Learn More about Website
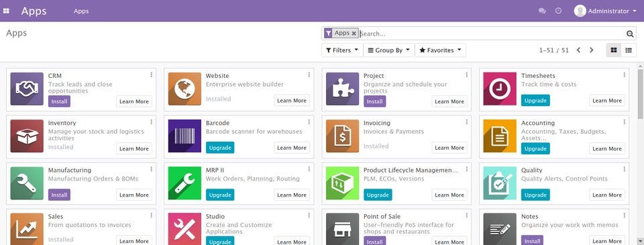 (x=292, y=100)
